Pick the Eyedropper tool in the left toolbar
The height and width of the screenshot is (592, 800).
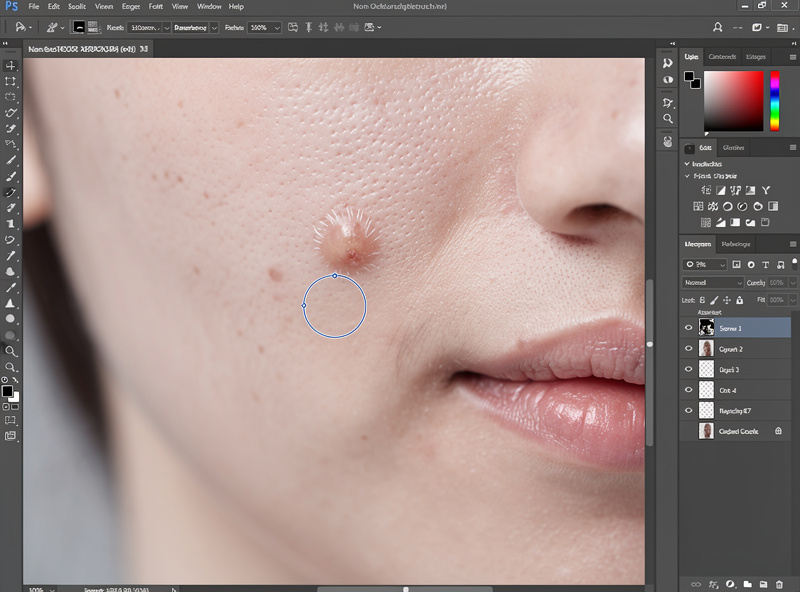pyautogui.click(x=10, y=160)
